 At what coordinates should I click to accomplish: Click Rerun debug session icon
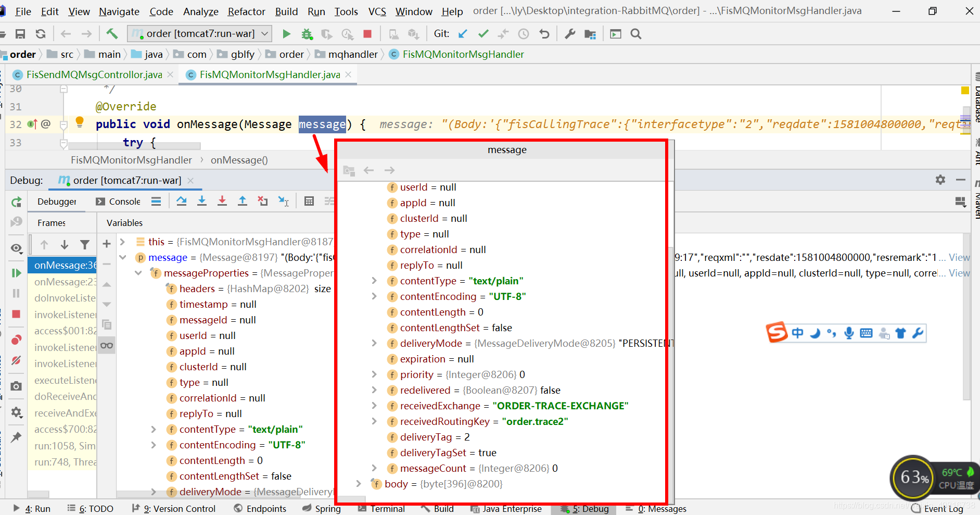(17, 202)
